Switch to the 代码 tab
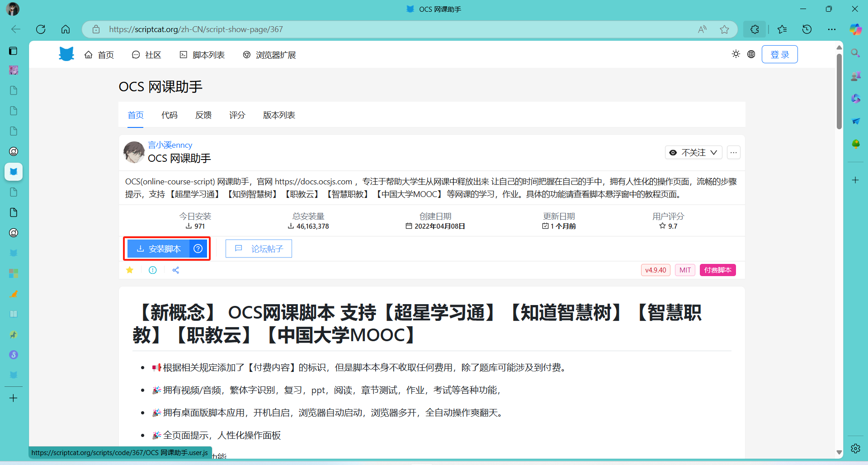This screenshot has width=868, height=465. point(170,115)
